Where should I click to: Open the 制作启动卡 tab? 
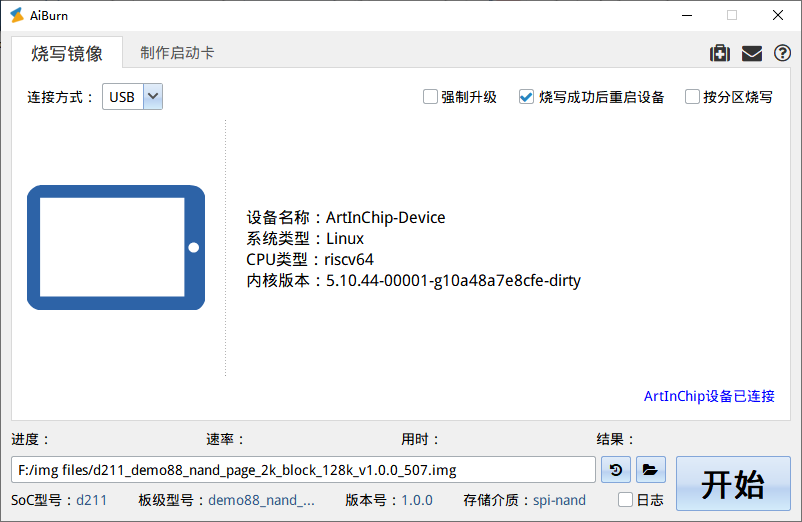point(177,53)
